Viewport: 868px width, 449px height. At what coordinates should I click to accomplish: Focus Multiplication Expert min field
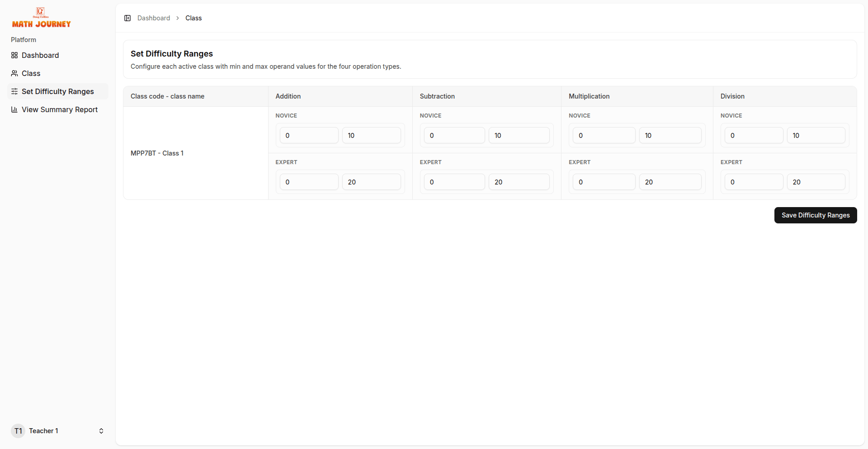click(604, 182)
